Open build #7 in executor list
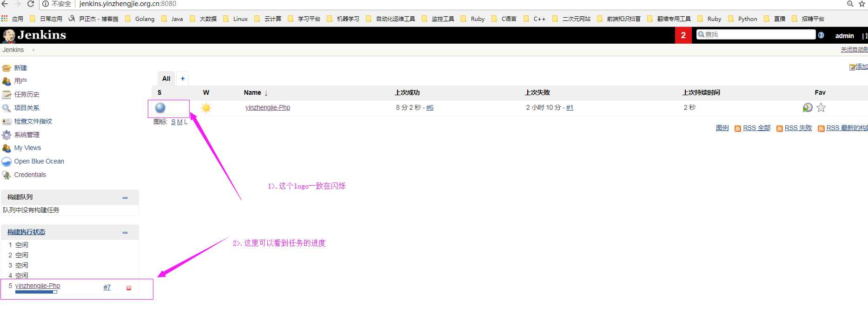 coord(107,288)
